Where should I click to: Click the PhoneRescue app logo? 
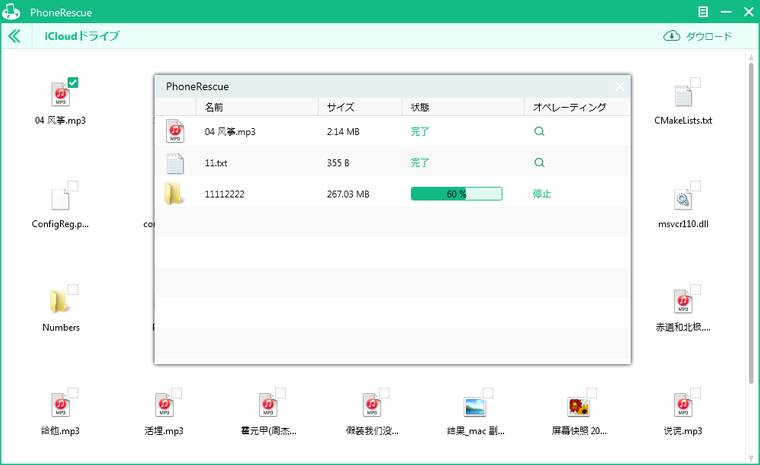[11, 12]
